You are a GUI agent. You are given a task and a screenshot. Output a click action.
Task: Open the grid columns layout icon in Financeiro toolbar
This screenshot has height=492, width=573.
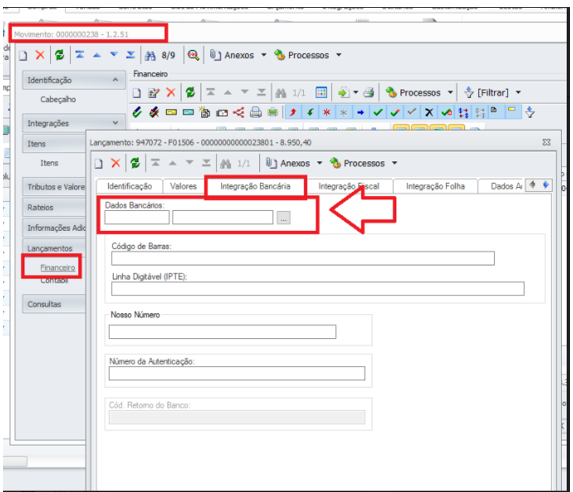click(321, 92)
